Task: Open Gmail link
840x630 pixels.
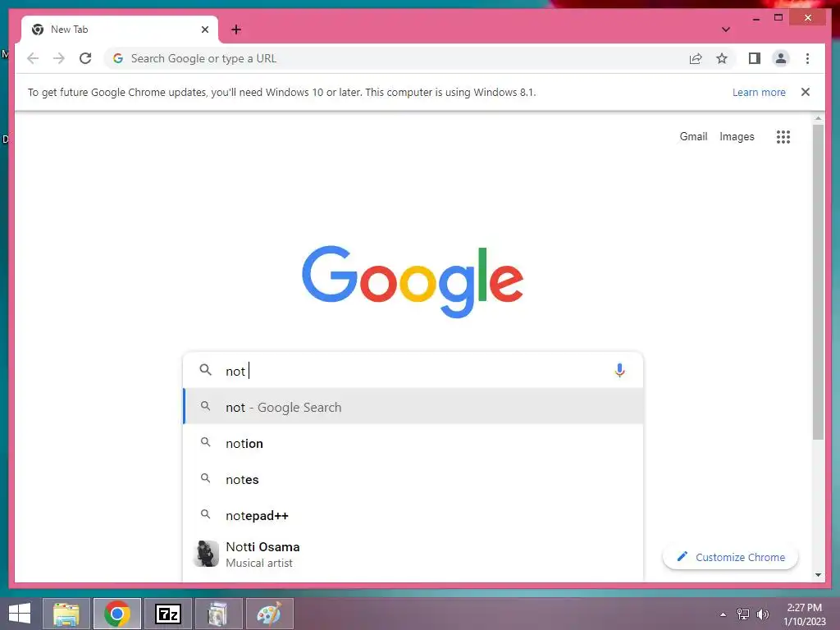Action: (x=693, y=137)
